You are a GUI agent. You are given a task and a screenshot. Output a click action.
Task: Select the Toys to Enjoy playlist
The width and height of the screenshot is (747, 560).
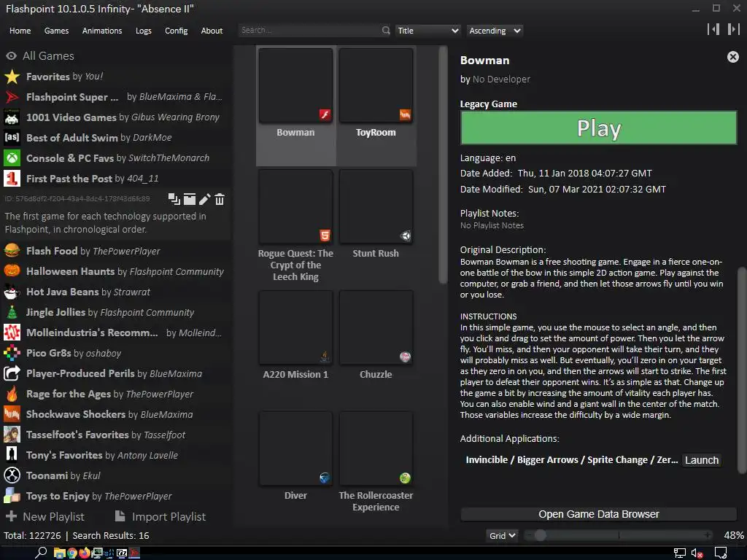[115, 496]
